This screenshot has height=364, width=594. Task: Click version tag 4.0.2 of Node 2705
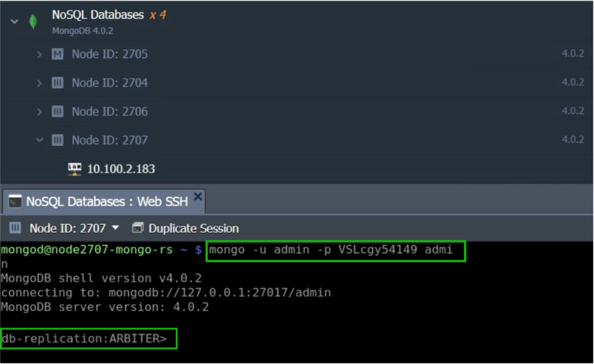(573, 54)
